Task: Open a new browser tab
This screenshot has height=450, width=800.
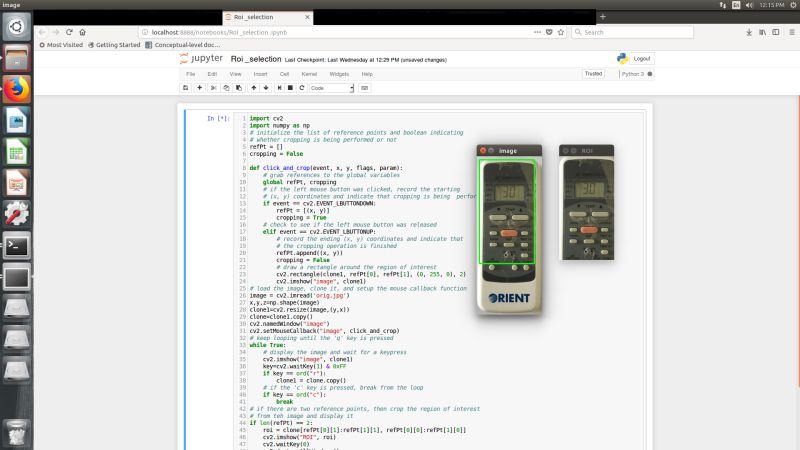Action: (x=603, y=17)
